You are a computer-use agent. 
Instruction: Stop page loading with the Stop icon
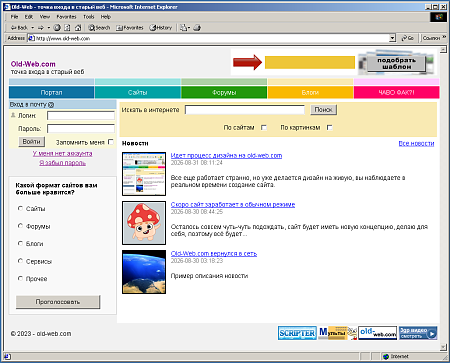click(57, 28)
